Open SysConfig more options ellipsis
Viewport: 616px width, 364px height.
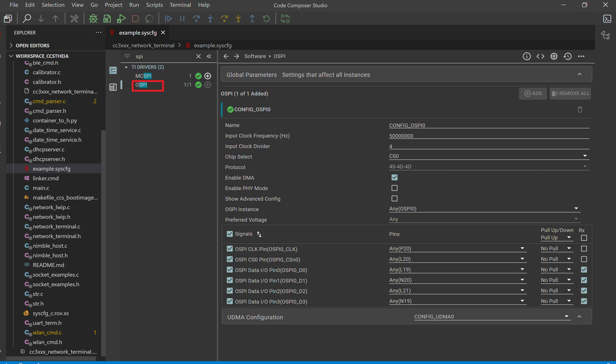coord(581,57)
